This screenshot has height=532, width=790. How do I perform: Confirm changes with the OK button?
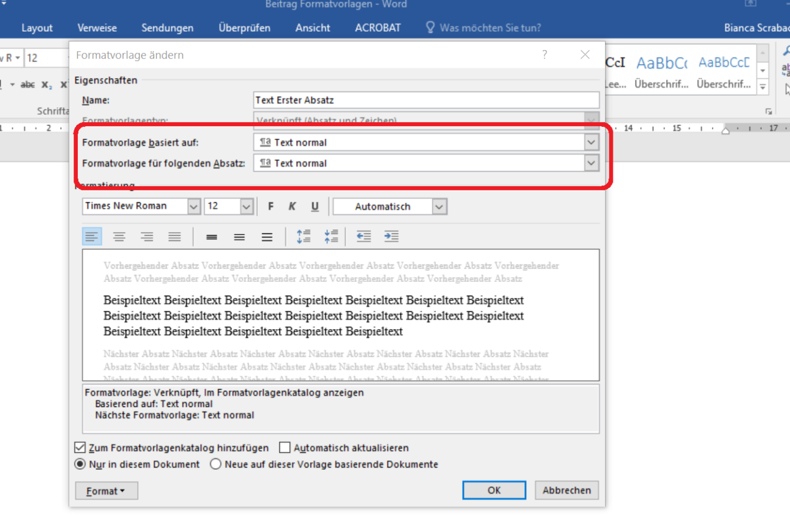pos(494,490)
